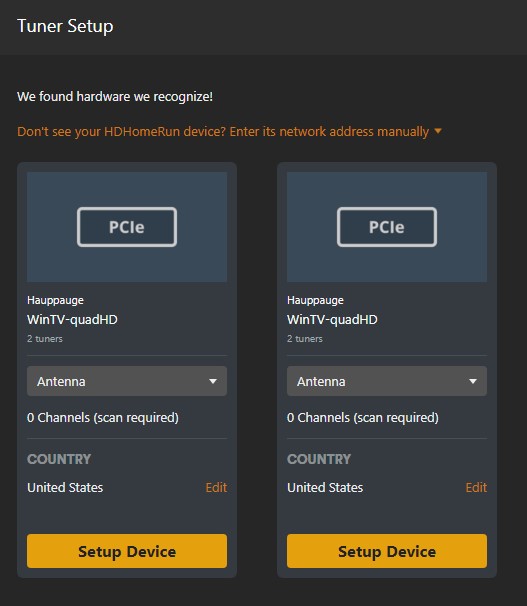Click '0 Channels (scan required)' on right card
Screen dimensions: 527x606
[363, 417]
